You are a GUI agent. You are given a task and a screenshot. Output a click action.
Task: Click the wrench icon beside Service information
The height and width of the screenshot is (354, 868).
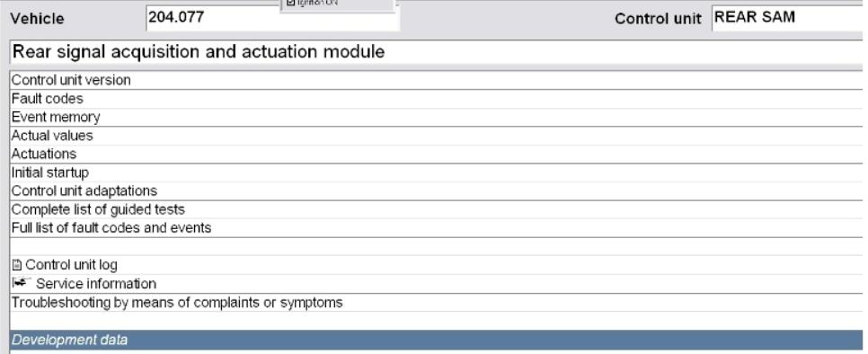(x=21, y=283)
